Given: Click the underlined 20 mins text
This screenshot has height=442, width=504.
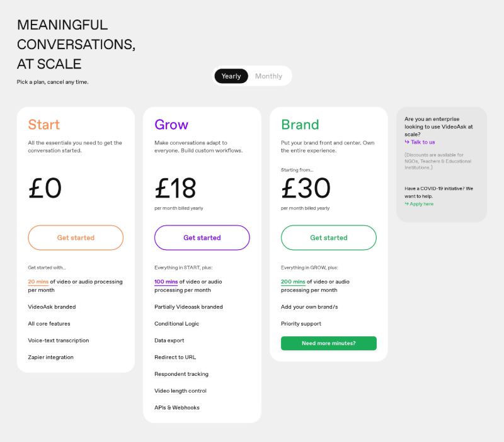Looking at the screenshot, I should 39,282.
